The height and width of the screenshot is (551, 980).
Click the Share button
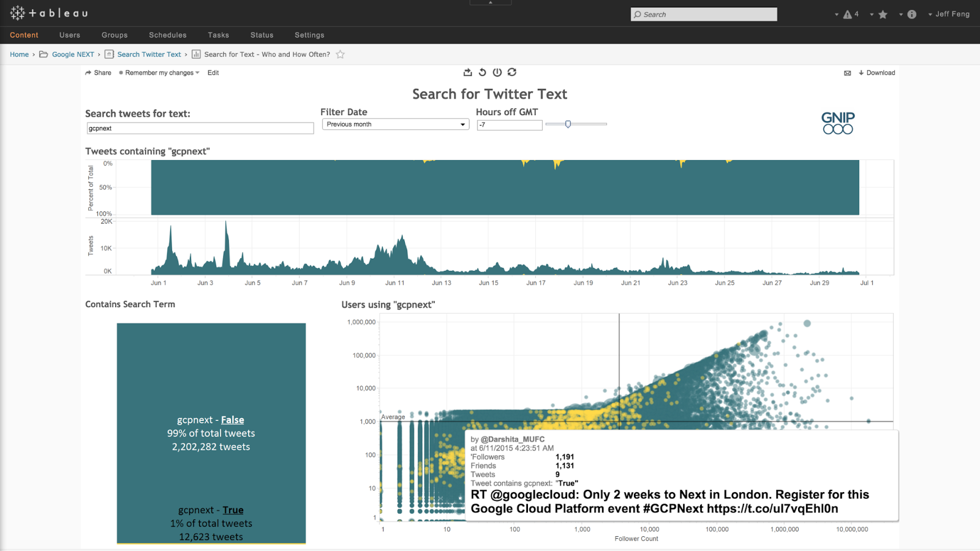click(x=98, y=73)
